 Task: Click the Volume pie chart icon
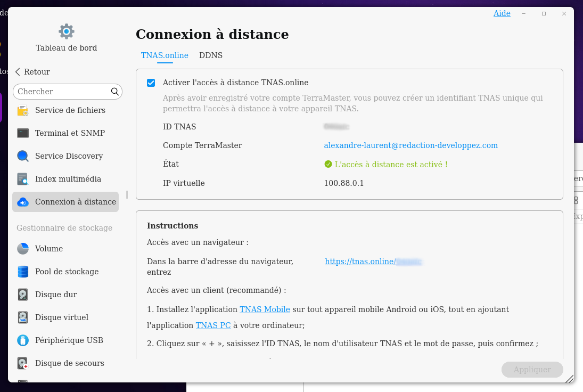(23, 249)
